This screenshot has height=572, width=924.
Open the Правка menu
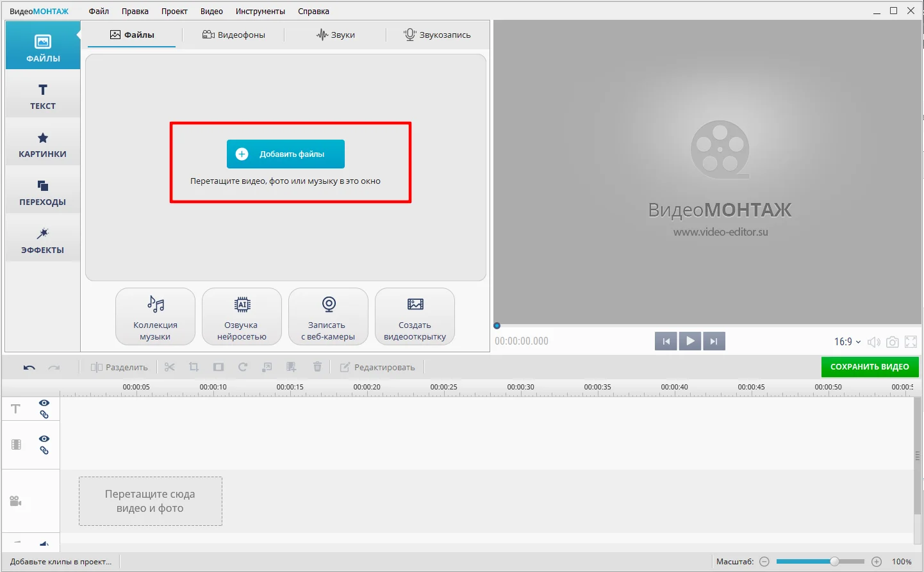[x=135, y=11]
